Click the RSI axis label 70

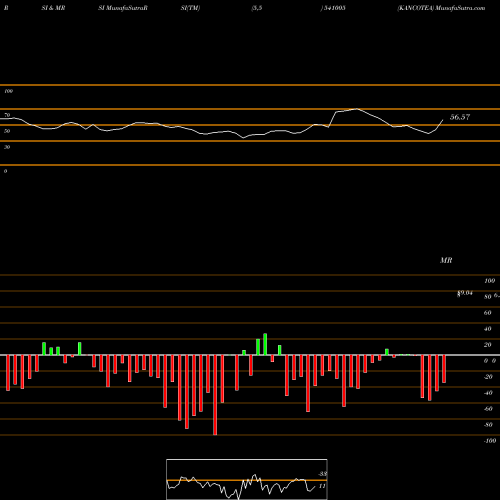coord(7,115)
